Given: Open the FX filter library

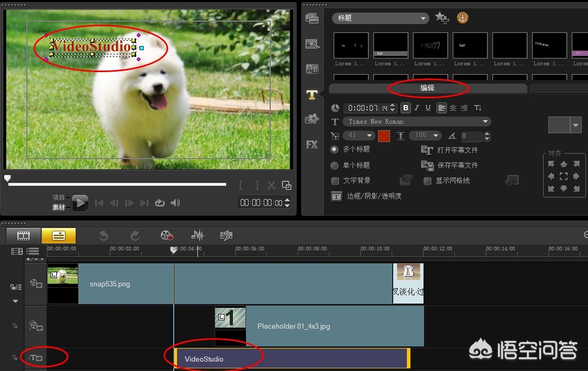Looking at the screenshot, I should (312, 144).
